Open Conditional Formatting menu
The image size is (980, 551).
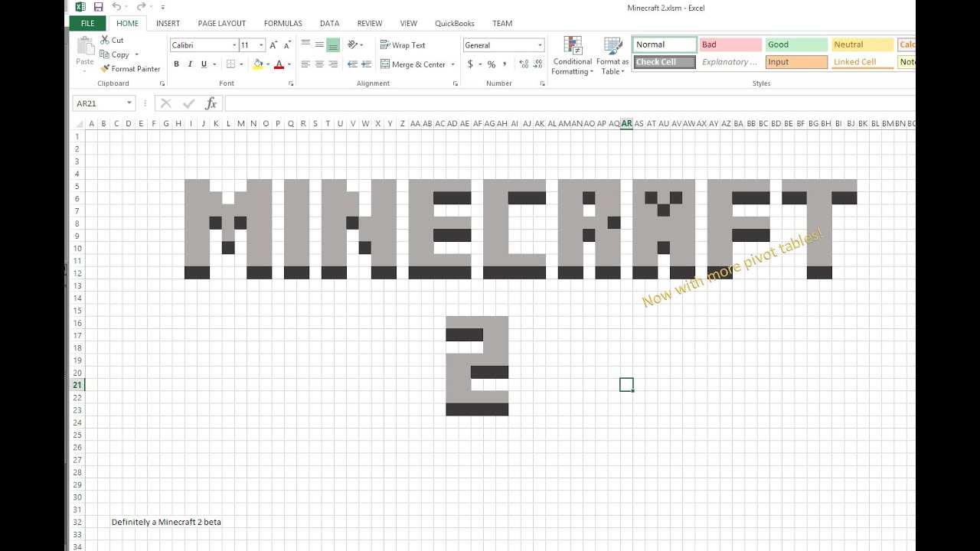pos(572,56)
